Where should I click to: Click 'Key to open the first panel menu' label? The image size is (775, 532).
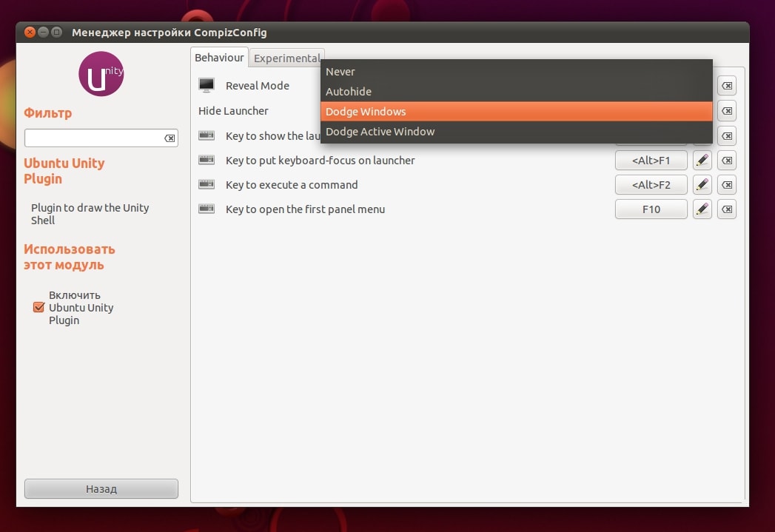[x=305, y=209]
